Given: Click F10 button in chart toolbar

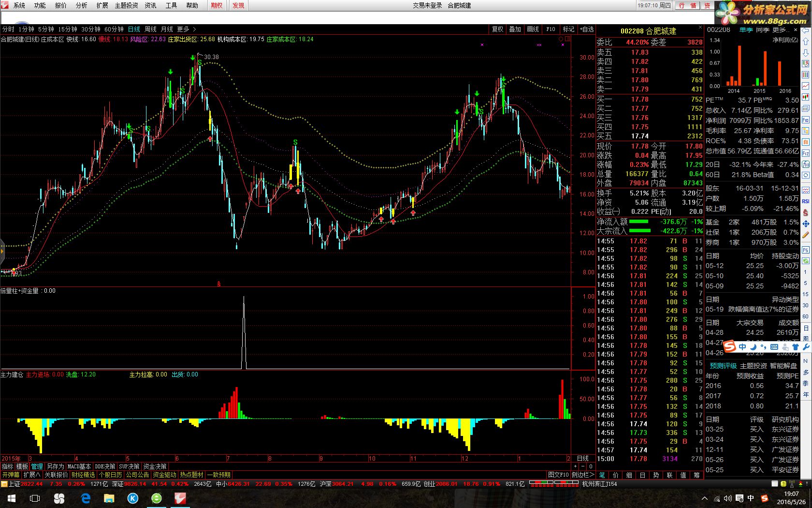Looking at the screenshot, I should (551, 29).
